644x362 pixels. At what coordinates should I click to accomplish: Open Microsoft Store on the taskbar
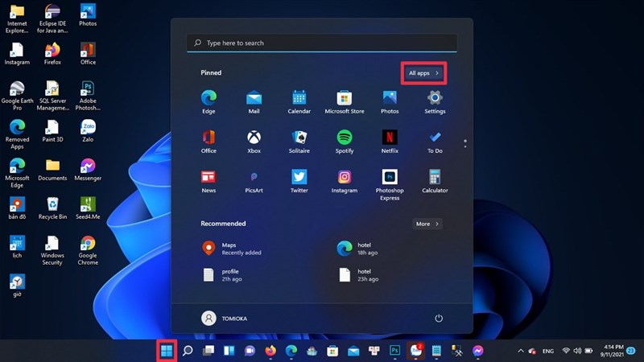click(332, 351)
